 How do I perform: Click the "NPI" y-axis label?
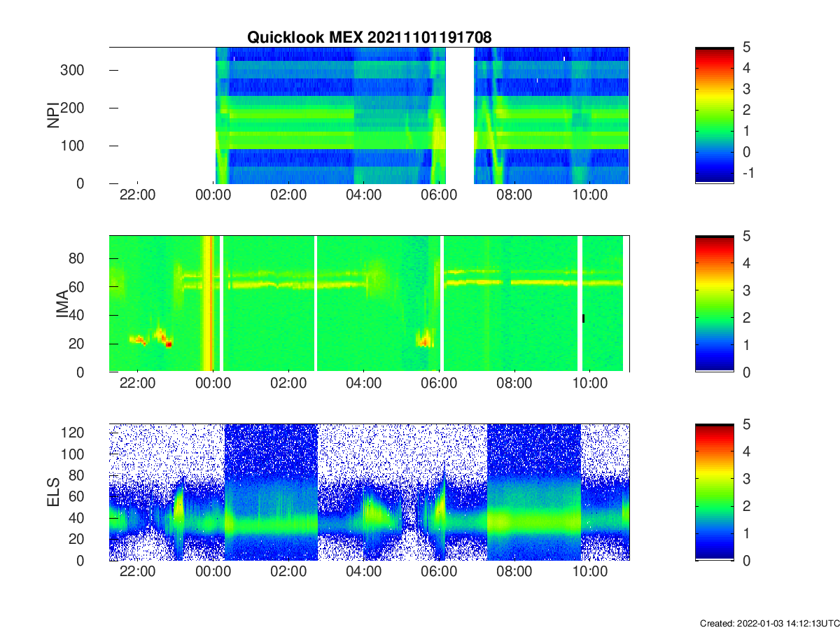[52, 115]
